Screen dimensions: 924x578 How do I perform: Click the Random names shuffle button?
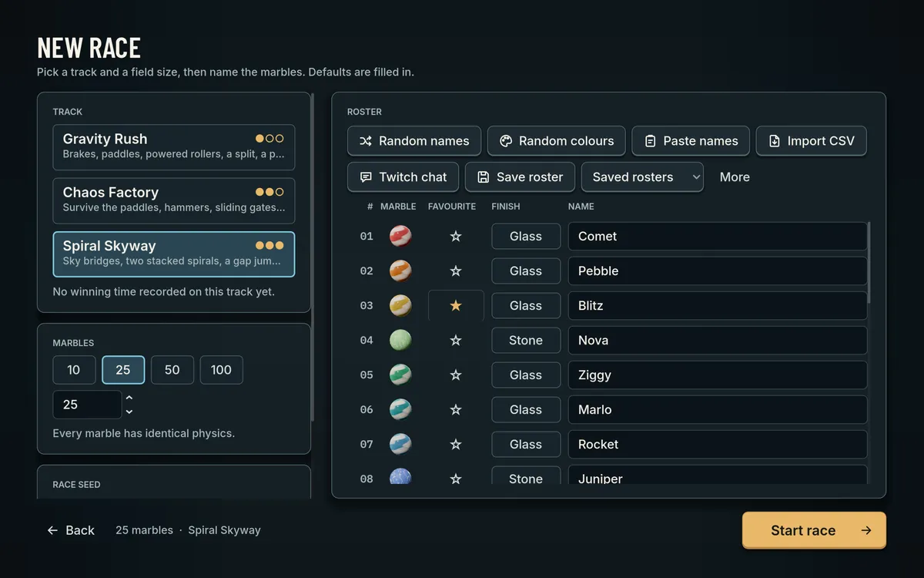[x=414, y=141]
